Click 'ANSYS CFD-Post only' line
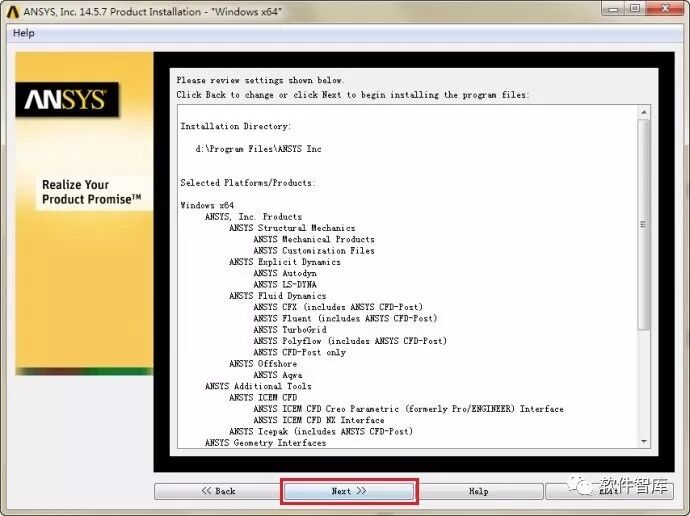 click(x=299, y=352)
